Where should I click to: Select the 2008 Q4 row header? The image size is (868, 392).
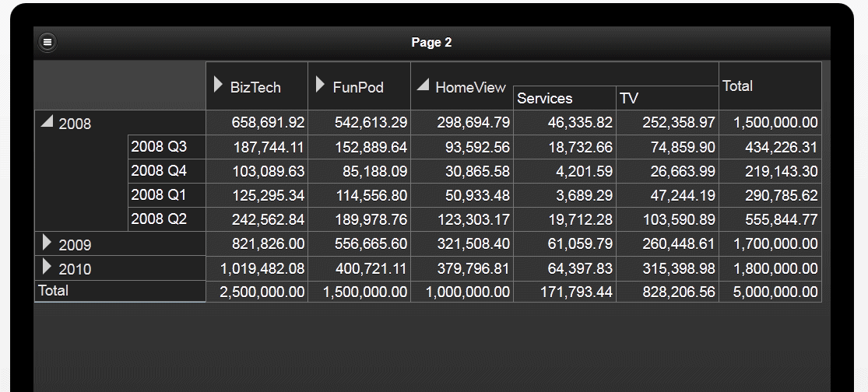coord(167,171)
